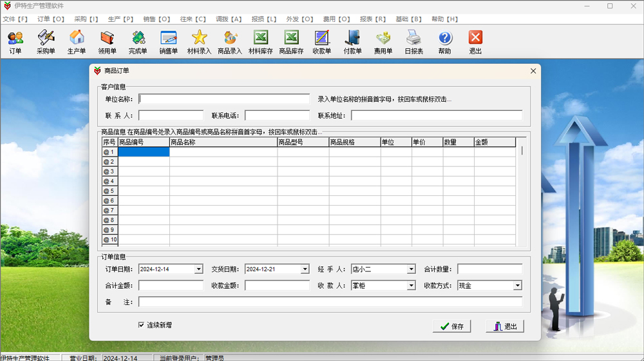Screen dimensions: 644x361
Task: Open the 采购 [I] menu
Action: (x=86, y=19)
